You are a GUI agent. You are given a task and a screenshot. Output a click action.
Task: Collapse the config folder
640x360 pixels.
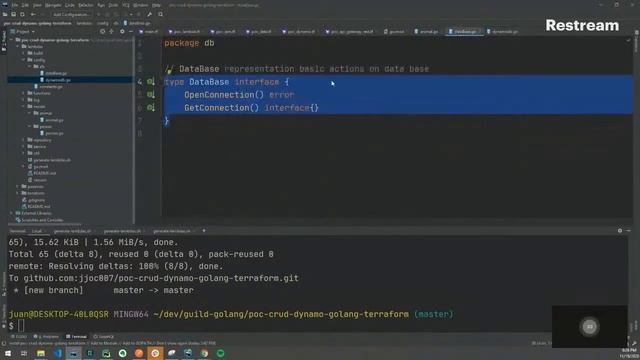point(24,60)
